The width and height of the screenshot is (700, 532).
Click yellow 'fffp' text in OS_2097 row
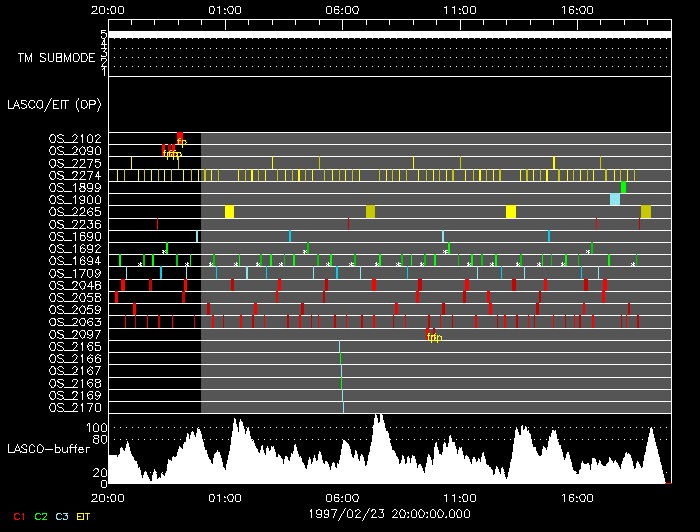433,338
